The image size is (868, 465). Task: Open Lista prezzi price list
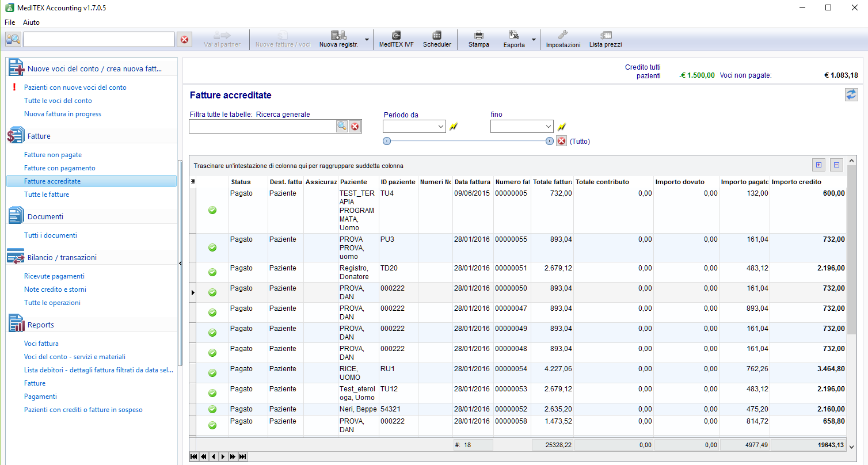pos(606,39)
